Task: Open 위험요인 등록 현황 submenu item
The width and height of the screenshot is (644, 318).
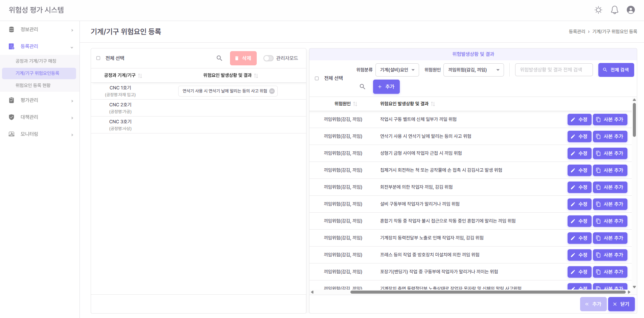Action: [x=33, y=85]
